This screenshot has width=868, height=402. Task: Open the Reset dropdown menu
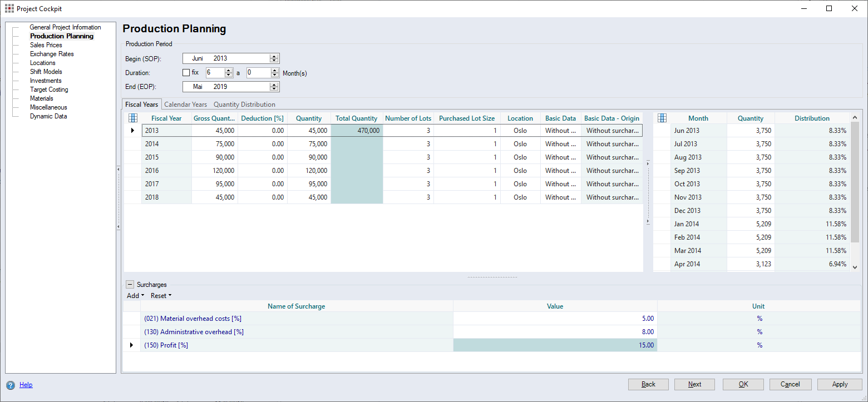(161, 296)
